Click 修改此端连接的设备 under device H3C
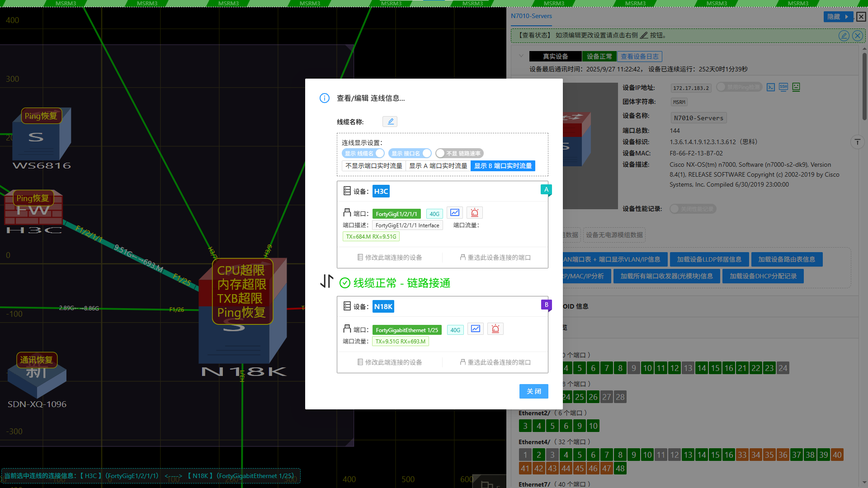Screen dimensions: 868x488 (389, 258)
